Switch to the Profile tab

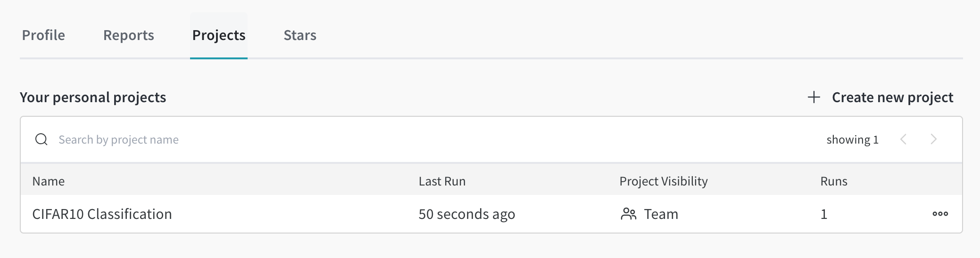pyautogui.click(x=43, y=35)
